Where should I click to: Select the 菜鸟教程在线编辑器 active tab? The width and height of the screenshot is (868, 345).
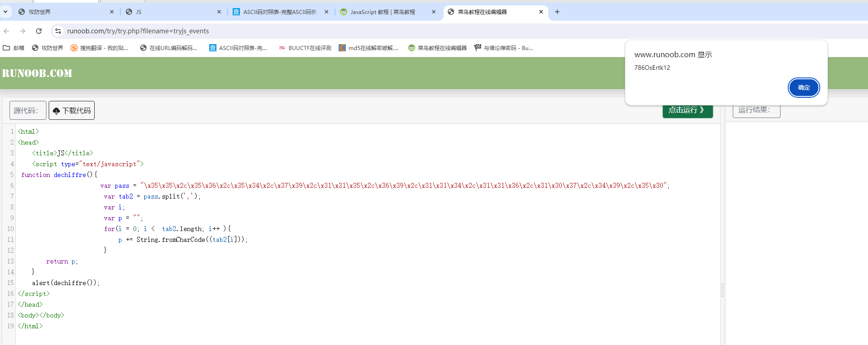point(495,12)
